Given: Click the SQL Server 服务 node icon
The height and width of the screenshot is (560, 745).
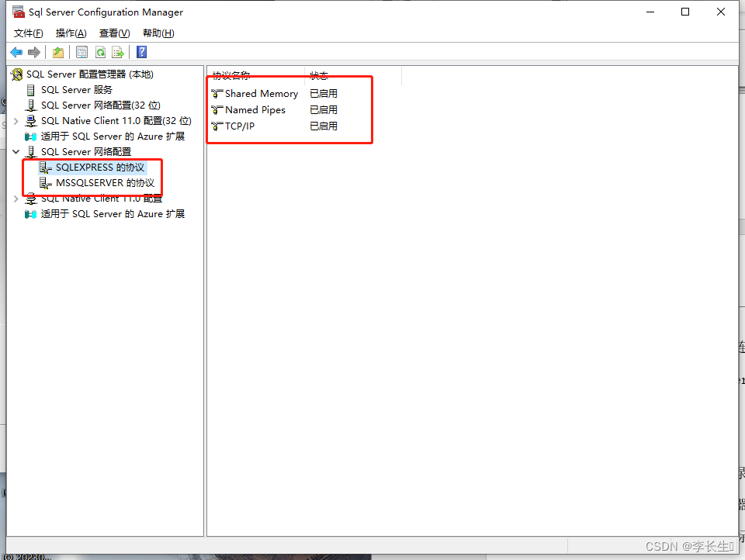Looking at the screenshot, I should (x=31, y=90).
